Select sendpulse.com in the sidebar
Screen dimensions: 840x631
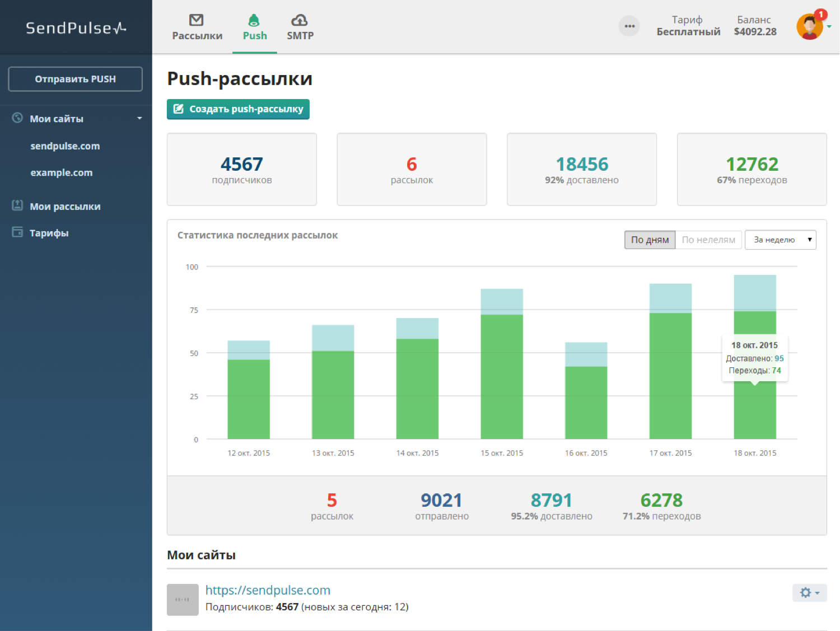click(x=65, y=146)
